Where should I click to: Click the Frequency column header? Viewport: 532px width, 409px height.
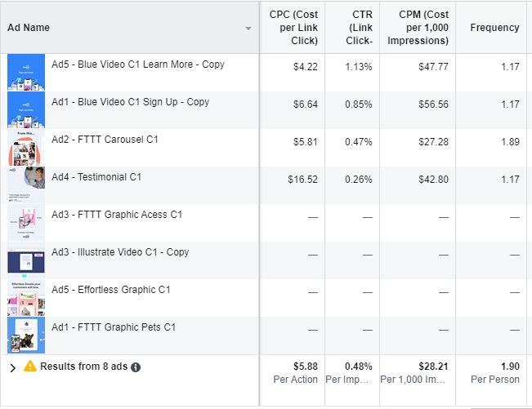pos(494,28)
